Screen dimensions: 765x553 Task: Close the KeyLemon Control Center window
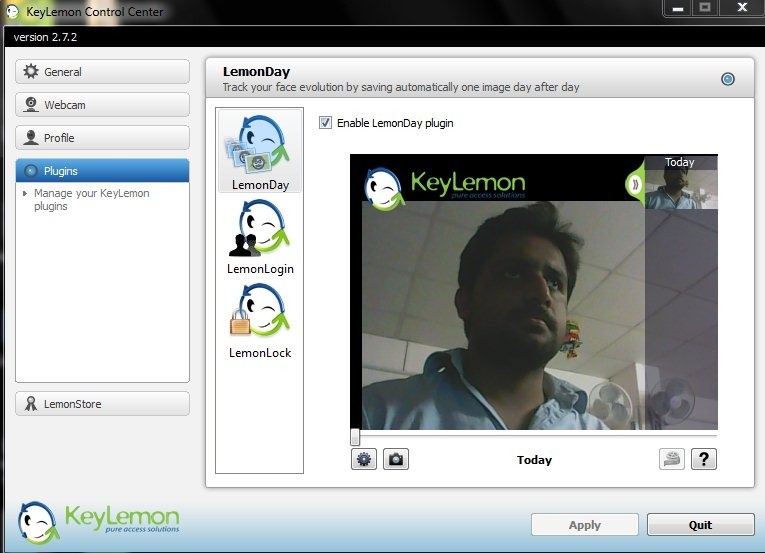[x=742, y=7]
